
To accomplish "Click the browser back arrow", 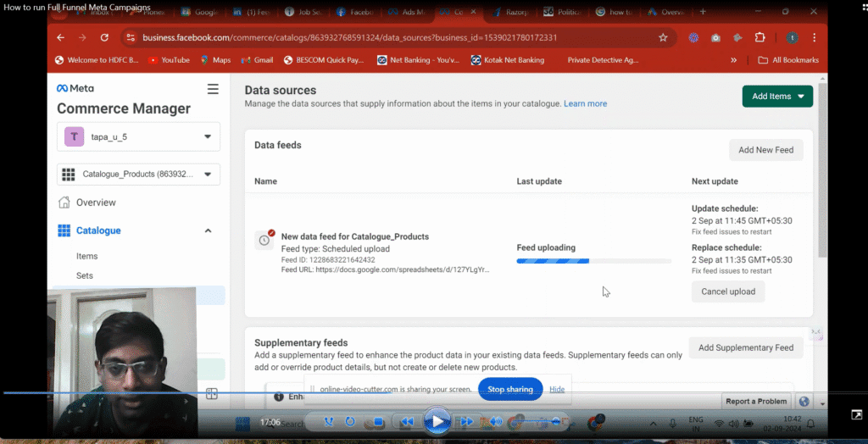I will pos(60,37).
